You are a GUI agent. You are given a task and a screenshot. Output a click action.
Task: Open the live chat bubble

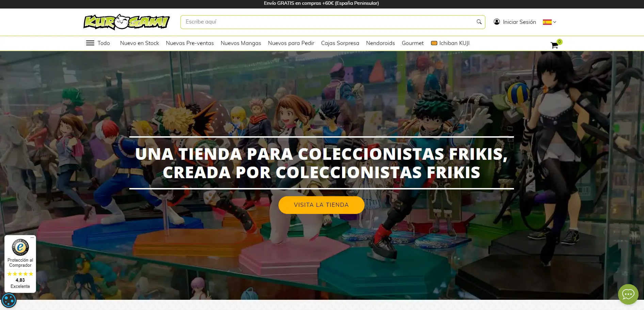pos(628,294)
